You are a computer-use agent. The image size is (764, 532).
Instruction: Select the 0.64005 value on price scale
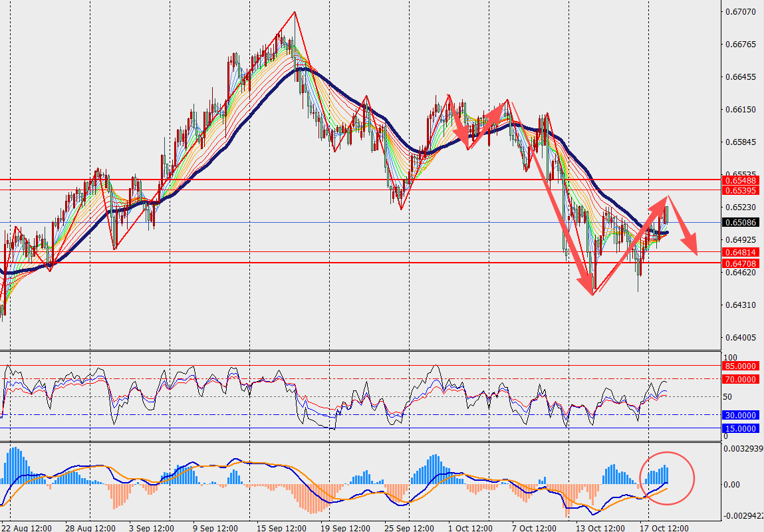point(741,338)
